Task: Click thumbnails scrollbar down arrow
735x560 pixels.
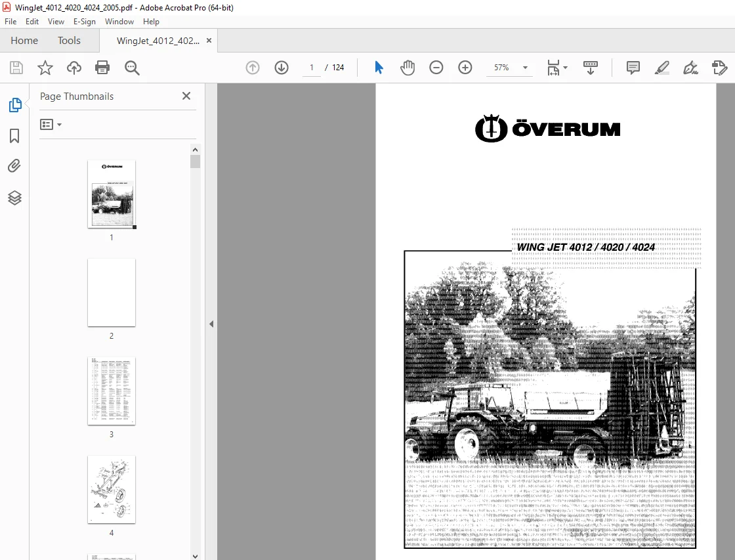Action: (x=195, y=556)
